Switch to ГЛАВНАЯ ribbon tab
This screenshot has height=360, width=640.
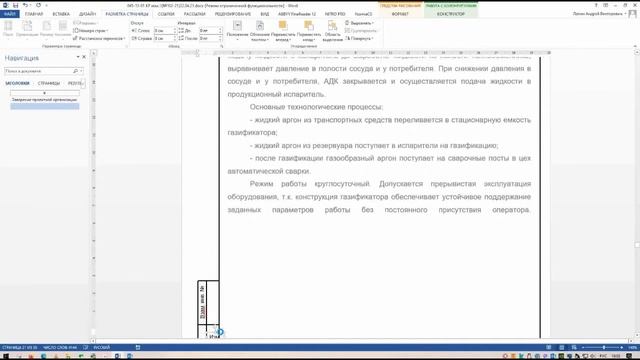34,14
